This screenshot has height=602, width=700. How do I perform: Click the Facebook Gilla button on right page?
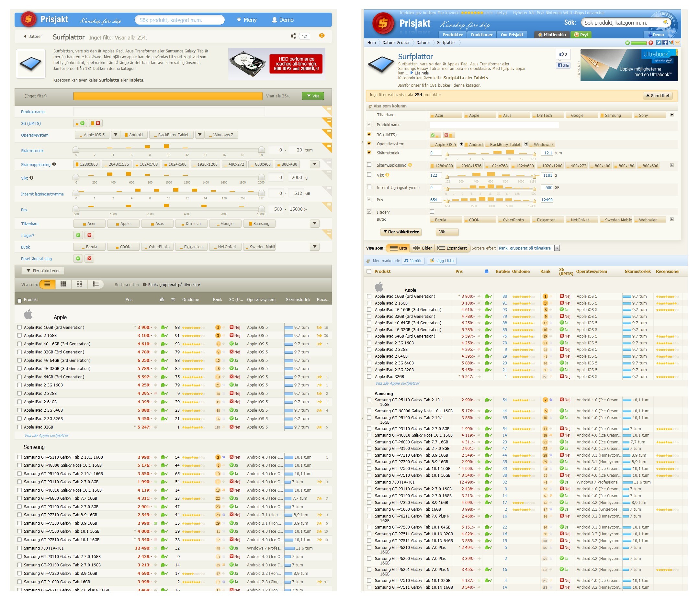pos(563,65)
